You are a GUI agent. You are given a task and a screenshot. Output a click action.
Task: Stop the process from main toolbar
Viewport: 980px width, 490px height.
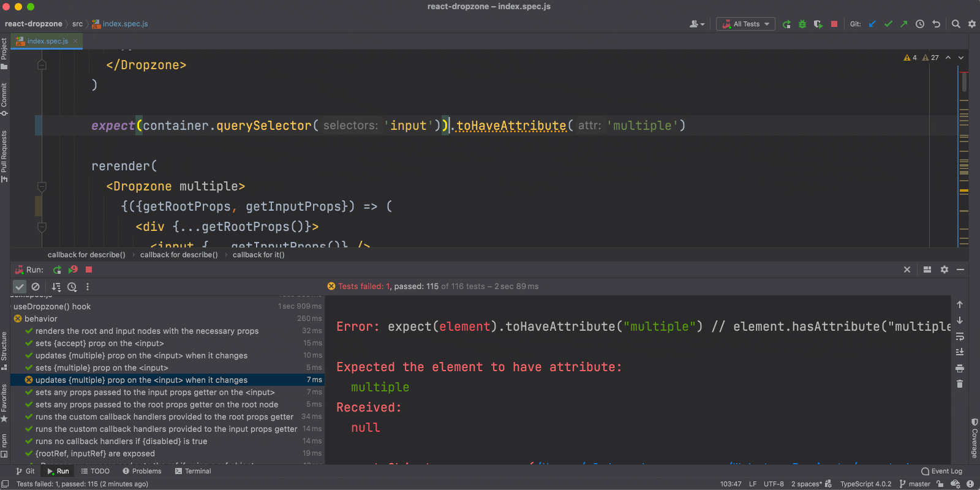[834, 24]
